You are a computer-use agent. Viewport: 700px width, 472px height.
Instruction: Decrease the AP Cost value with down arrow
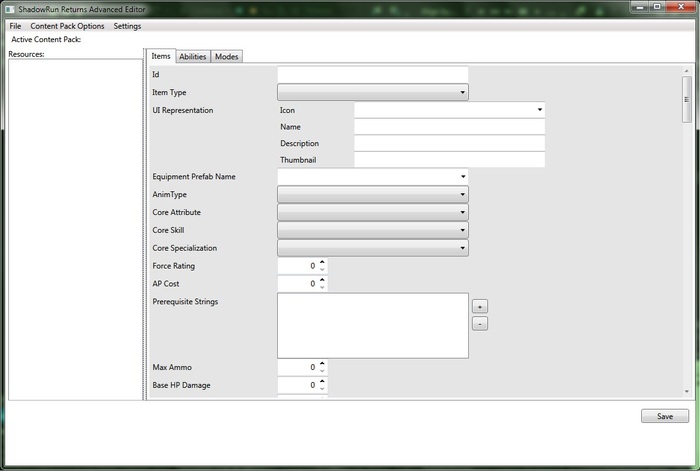click(x=322, y=288)
